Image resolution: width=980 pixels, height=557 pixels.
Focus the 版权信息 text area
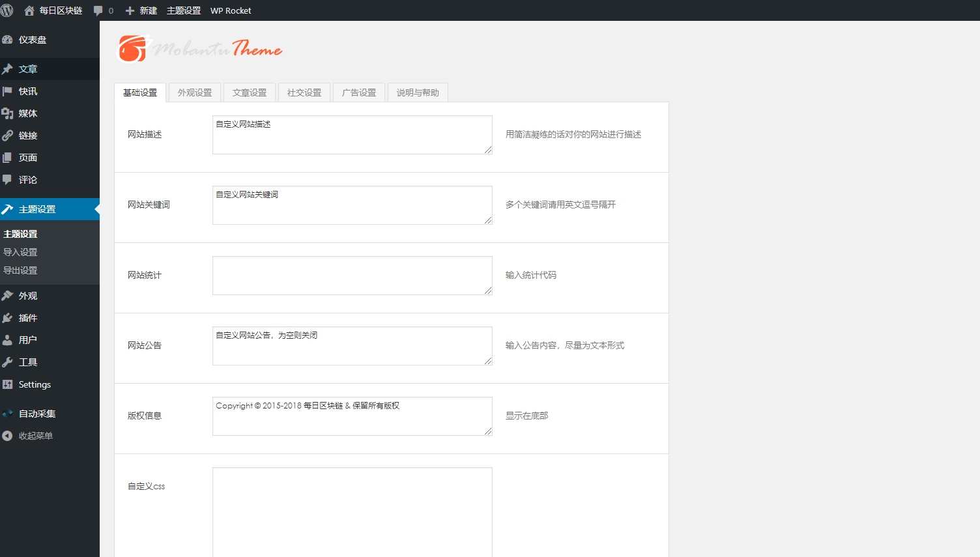(353, 416)
